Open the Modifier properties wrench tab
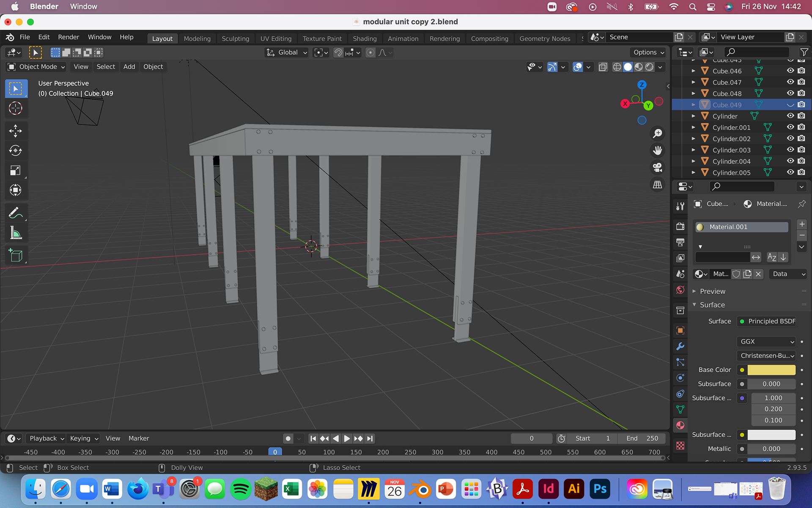Viewport: 812px width, 508px height. point(680,346)
